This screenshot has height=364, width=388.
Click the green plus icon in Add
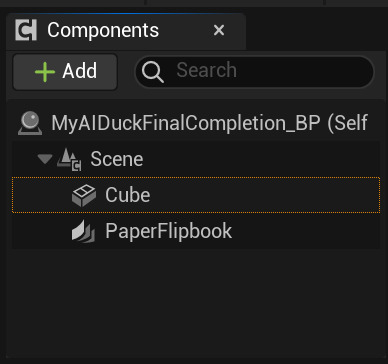coord(45,72)
